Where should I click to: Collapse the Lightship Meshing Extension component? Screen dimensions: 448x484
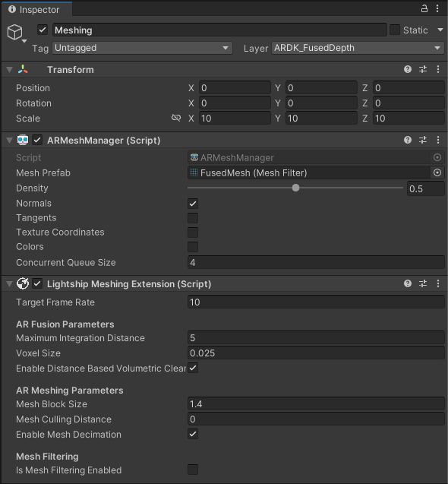(x=10, y=283)
